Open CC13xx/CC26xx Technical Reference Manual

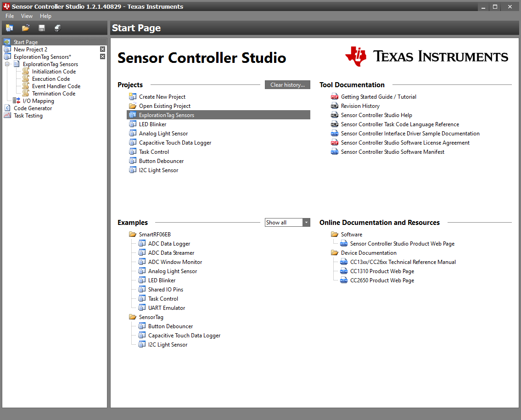[403, 262]
